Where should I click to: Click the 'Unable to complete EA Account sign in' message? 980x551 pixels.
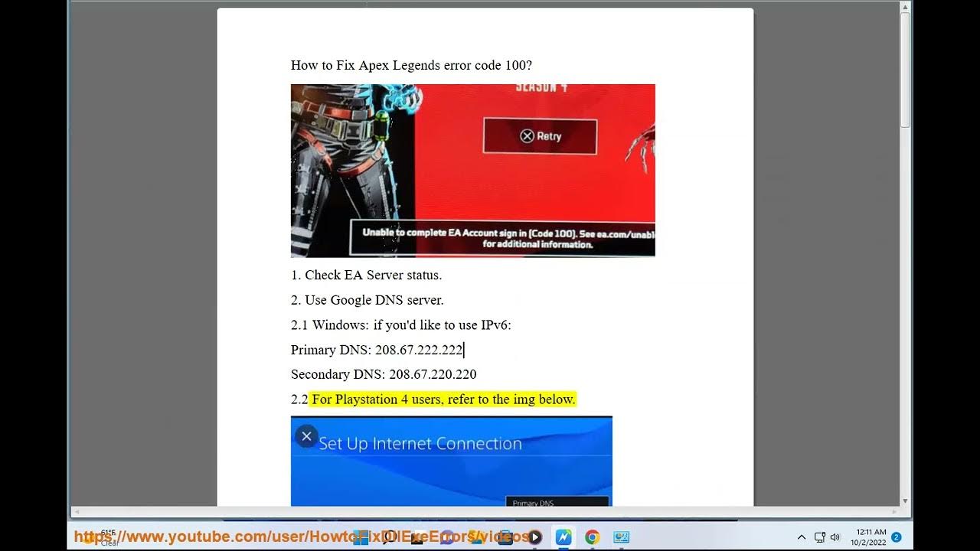(502, 238)
